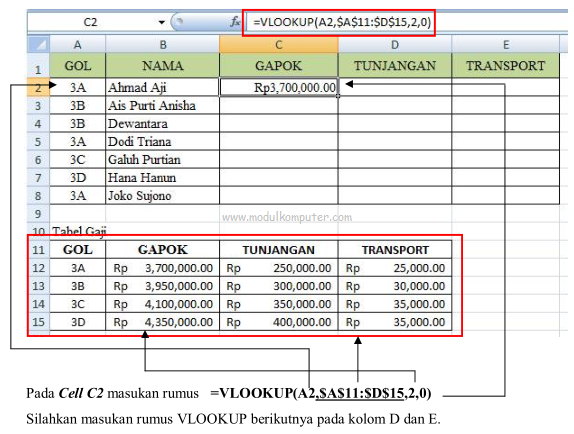
Task: Select column C header
Action: pos(279,44)
